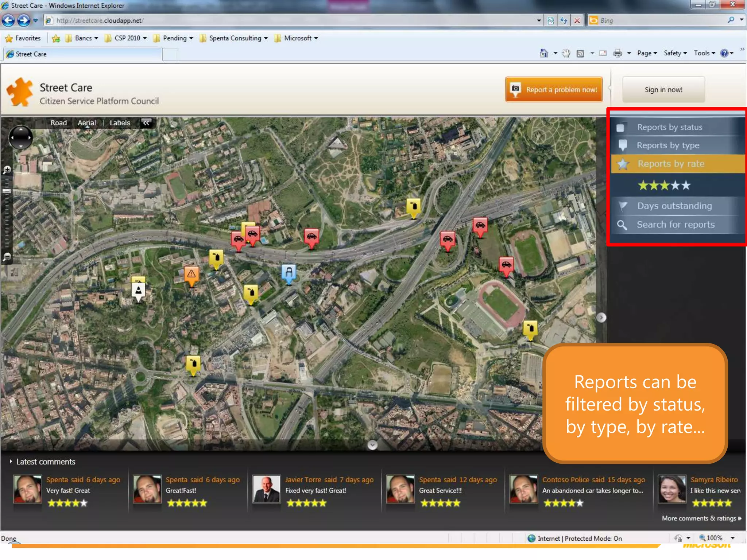Open Days outstanding filter

(x=678, y=206)
